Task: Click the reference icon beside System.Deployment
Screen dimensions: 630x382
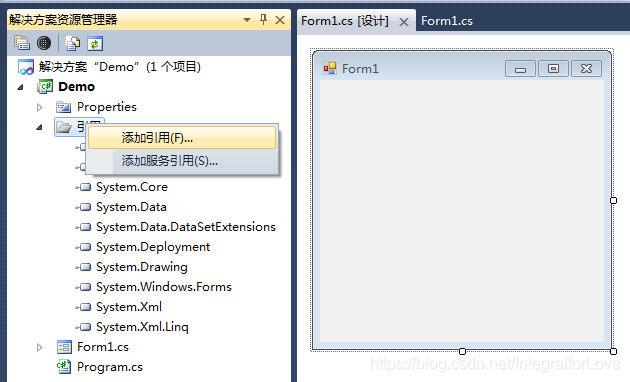Action: click(x=84, y=247)
